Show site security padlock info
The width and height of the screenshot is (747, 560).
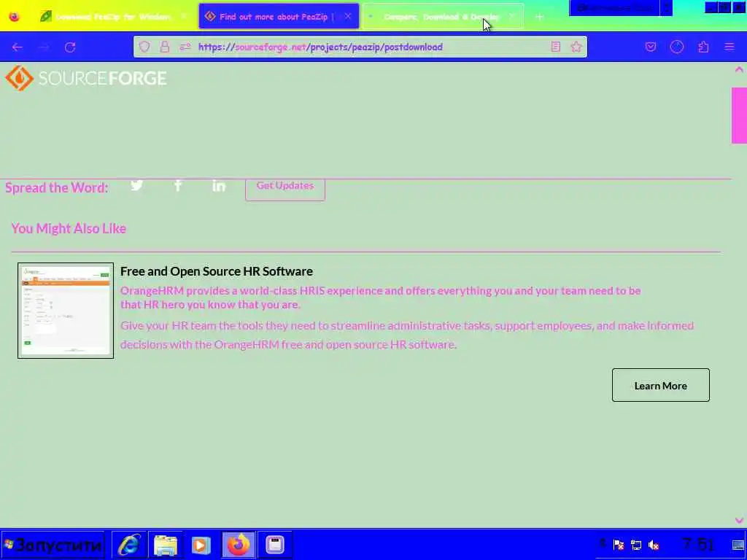(x=165, y=47)
